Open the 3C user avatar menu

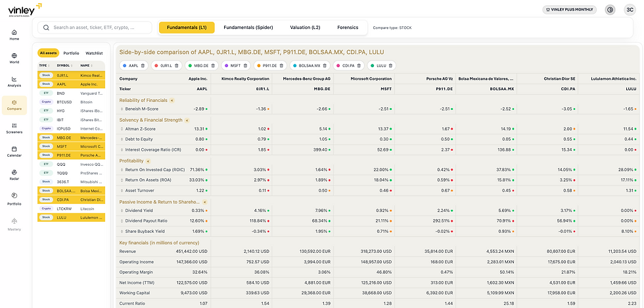pyautogui.click(x=630, y=10)
